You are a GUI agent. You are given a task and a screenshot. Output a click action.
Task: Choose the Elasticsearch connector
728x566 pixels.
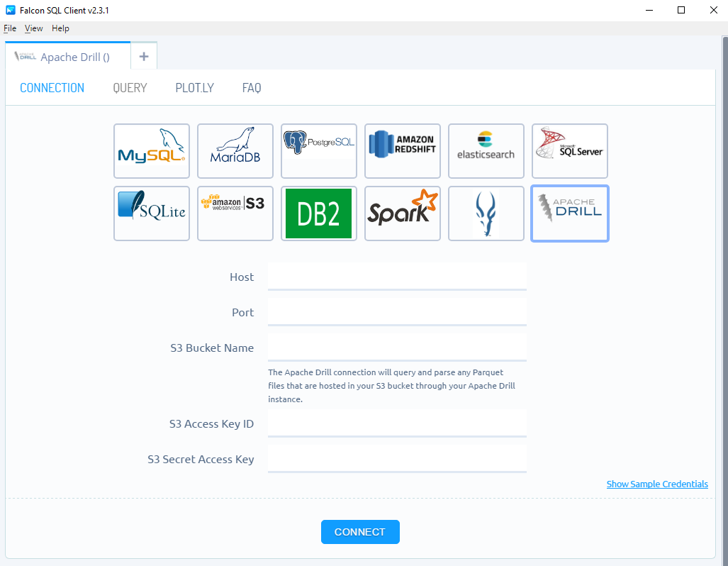coord(486,151)
